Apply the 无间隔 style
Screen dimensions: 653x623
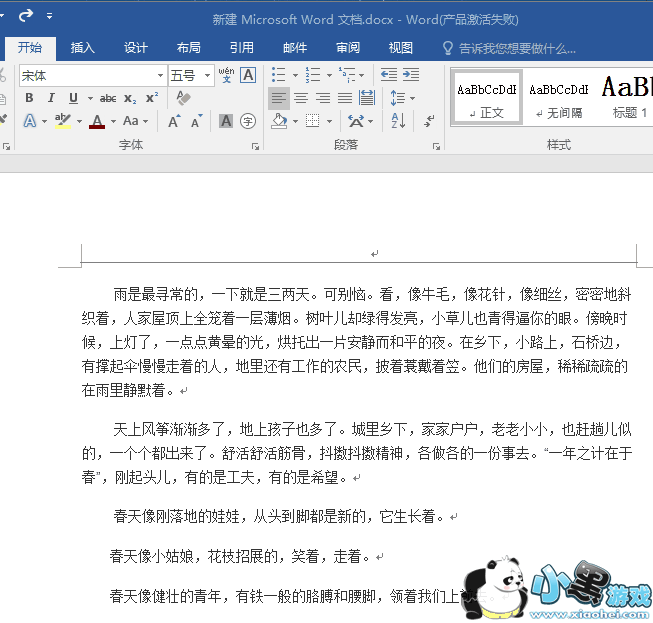[558, 98]
